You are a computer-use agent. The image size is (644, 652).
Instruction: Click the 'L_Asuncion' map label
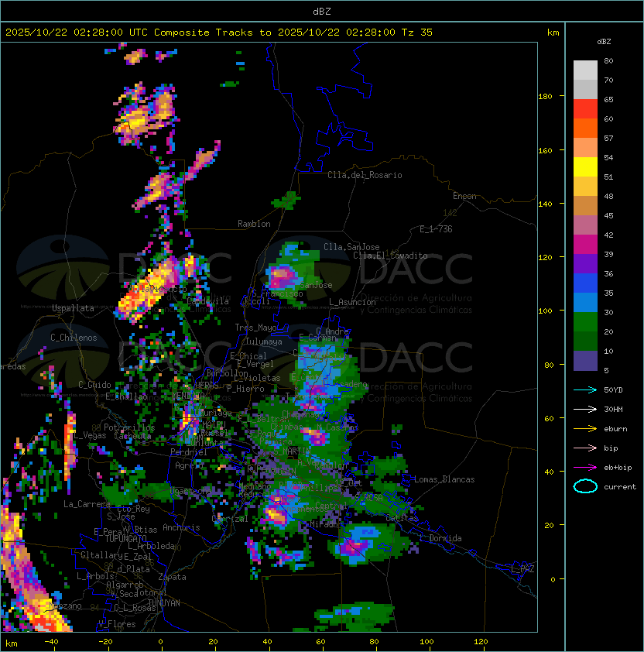352,302
